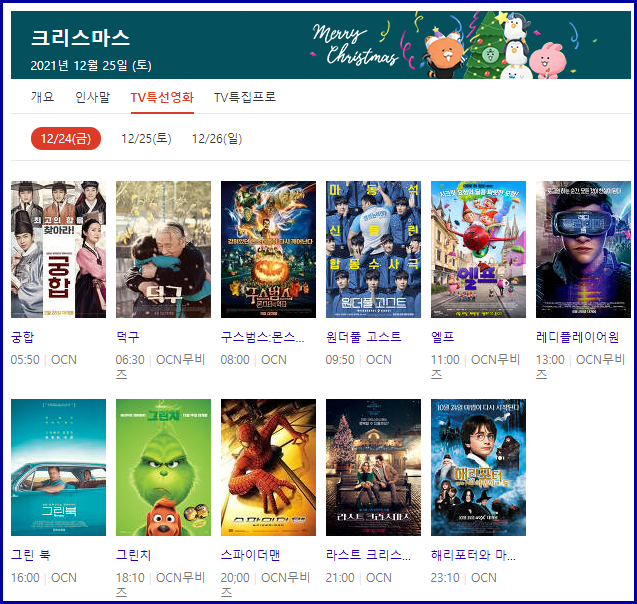Click the 라스트 크리스... title link
The image size is (637, 604).
point(368,555)
